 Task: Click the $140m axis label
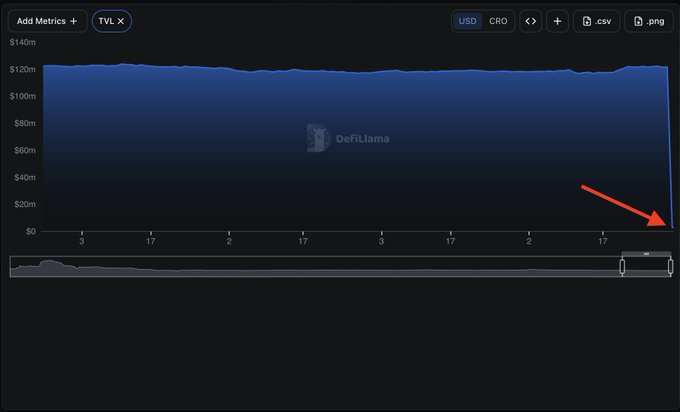coord(23,42)
